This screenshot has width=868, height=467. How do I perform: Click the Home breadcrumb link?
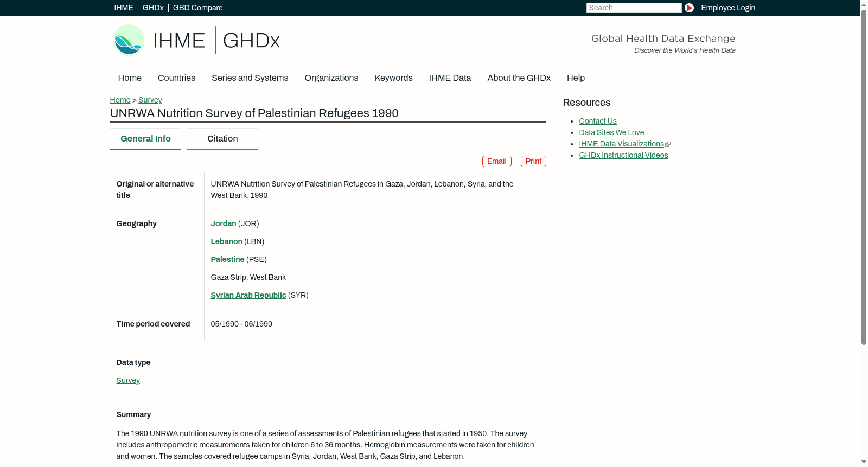(x=120, y=100)
